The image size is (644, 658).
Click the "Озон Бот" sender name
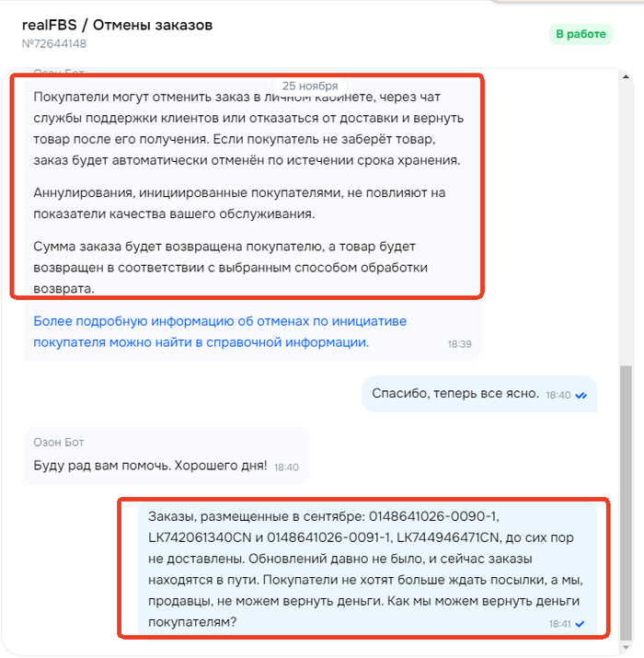tap(58, 443)
